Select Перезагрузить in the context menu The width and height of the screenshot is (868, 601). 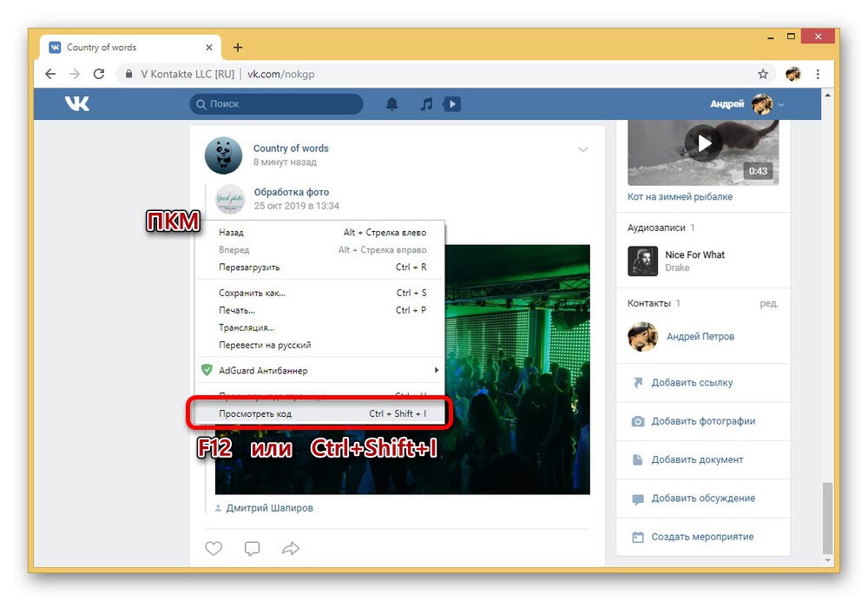point(320,267)
